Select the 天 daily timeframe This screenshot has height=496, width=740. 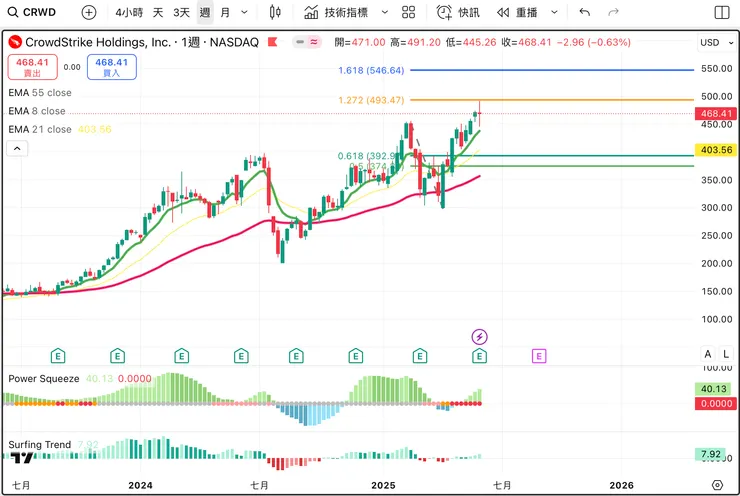(x=158, y=12)
